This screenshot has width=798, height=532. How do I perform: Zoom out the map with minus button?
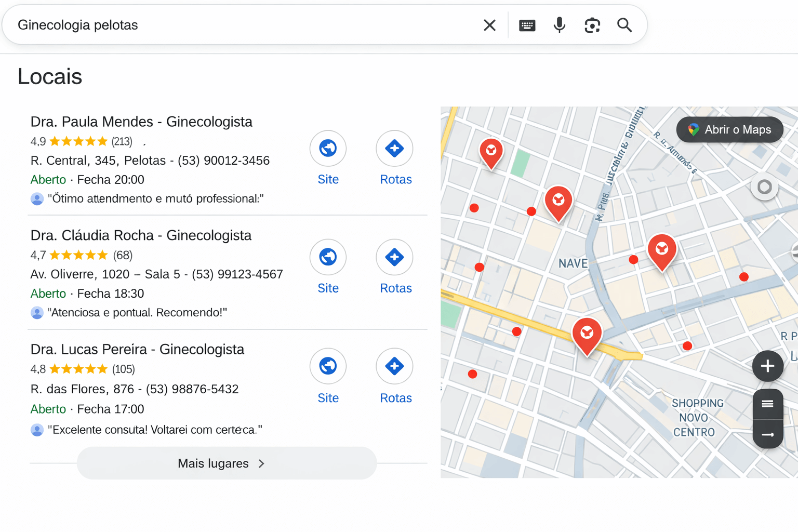point(767,434)
